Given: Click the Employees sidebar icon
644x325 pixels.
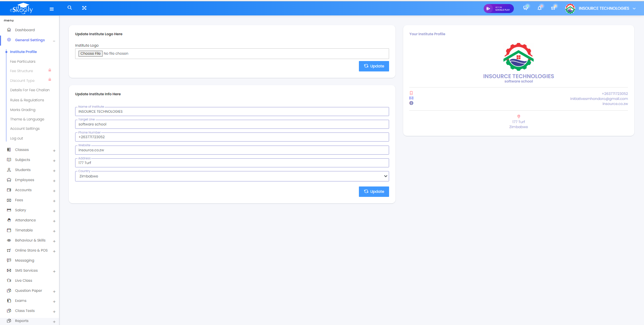Looking at the screenshot, I should (9, 180).
